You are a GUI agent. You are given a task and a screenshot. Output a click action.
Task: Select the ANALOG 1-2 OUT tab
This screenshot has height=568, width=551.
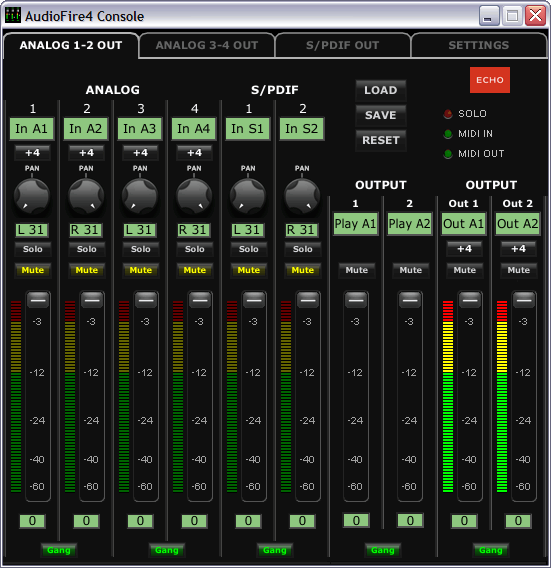point(71,45)
